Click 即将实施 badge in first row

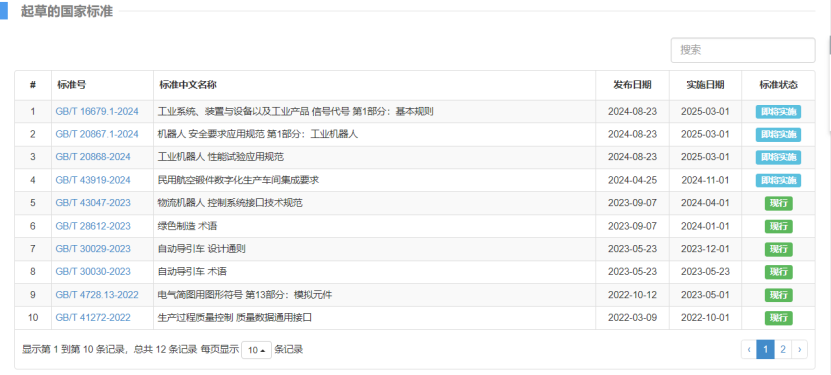778,112
